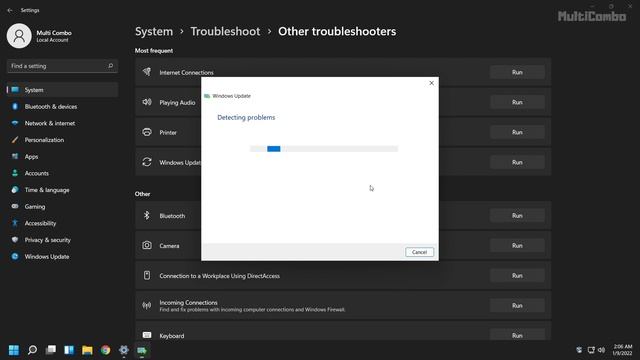Open the network icon in system tray
640x360 pixels.
pyautogui.click(x=591, y=350)
